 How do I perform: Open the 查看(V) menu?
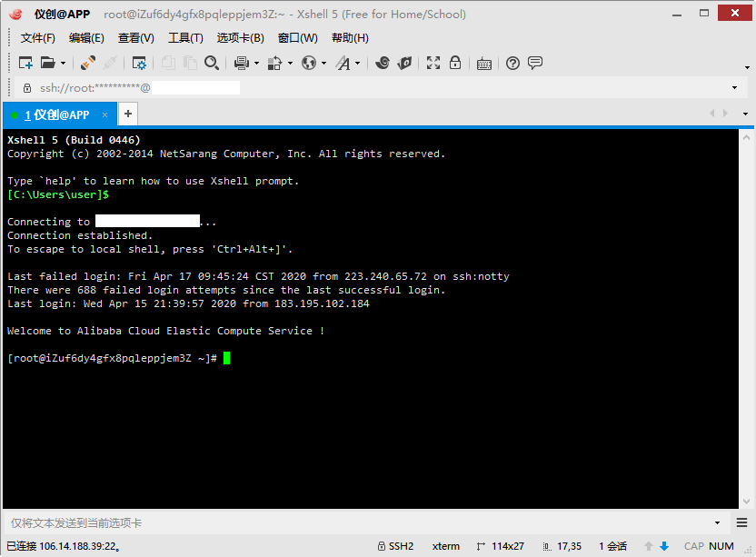click(x=136, y=38)
